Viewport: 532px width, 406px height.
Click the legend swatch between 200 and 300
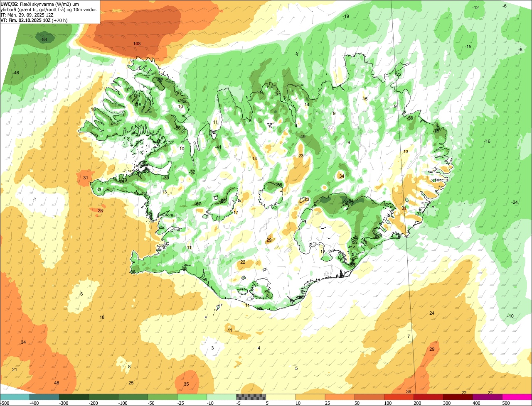[x=428, y=397]
